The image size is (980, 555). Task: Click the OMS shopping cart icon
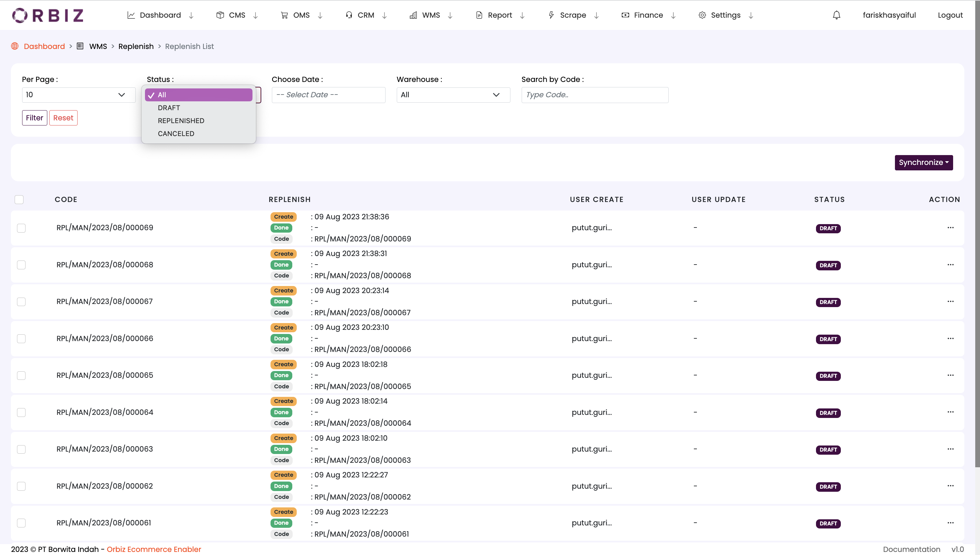point(284,15)
